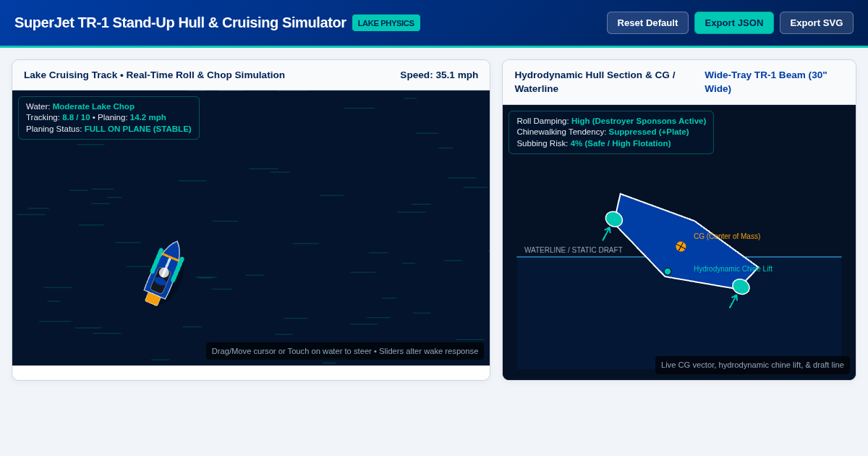
Task: Click the "CG (Center of Mass)" label
Action: pos(727,237)
